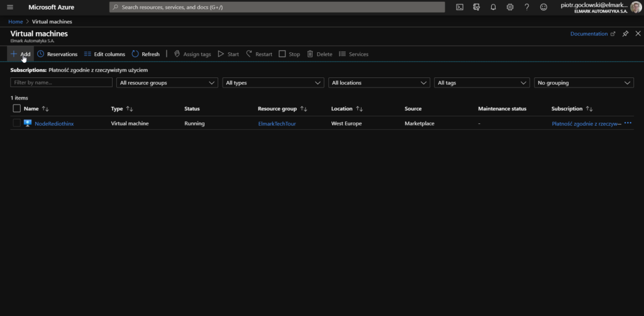
Task: Click Edit columns in the toolbar
Action: tap(104, 54)
